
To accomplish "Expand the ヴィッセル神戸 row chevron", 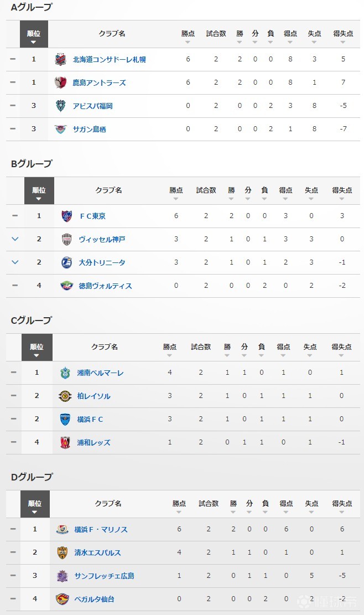I will (15, 239).
